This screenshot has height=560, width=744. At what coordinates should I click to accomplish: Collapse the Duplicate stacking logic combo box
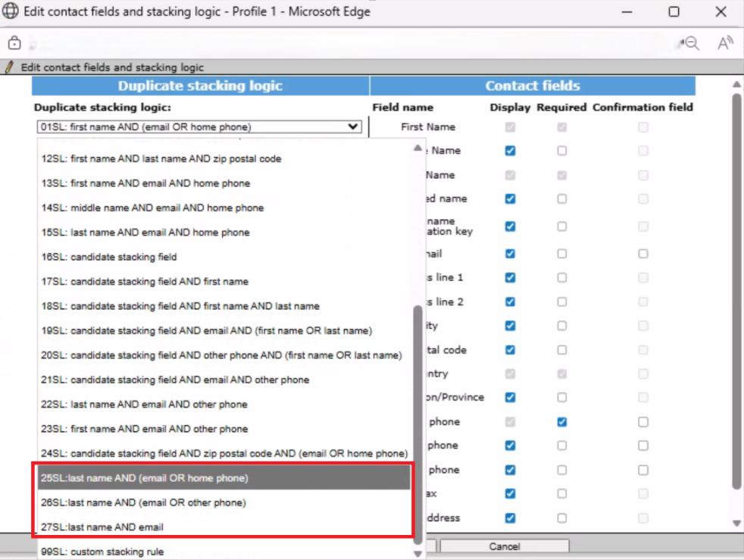(352, 127)
